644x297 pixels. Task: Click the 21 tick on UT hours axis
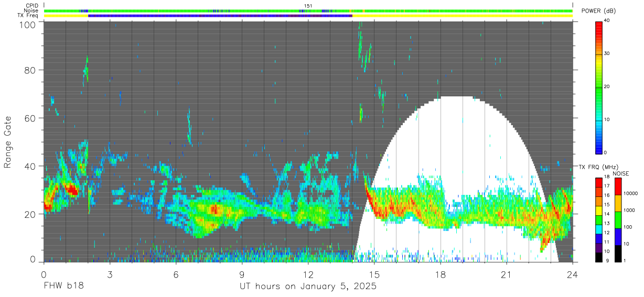pos(506,274)
